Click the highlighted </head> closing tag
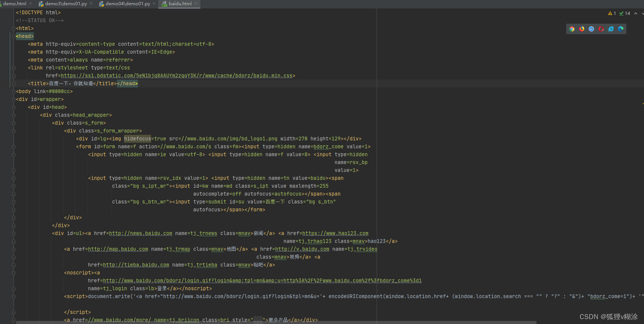Viewport: 644px width, 324px height. (127, 84)
